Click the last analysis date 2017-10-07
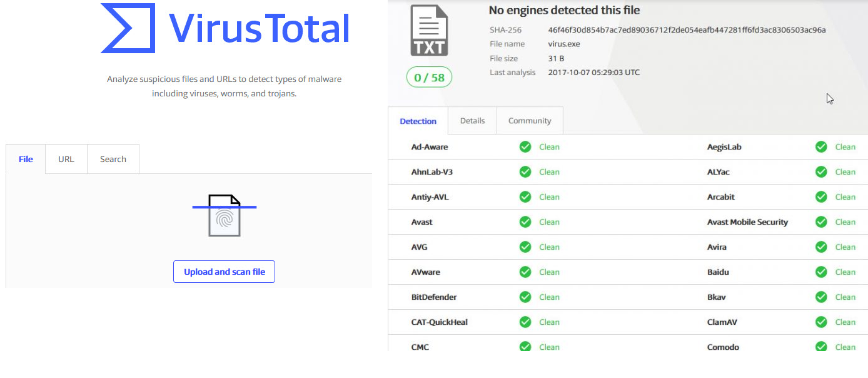 coord(594,73)
